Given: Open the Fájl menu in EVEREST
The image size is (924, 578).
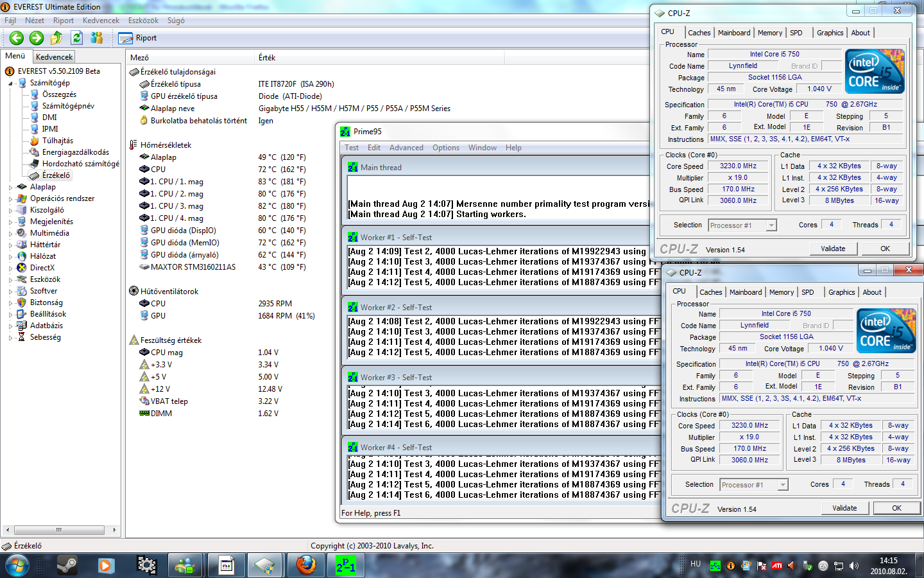Looking at the screenshot, I should pos(10,21).
